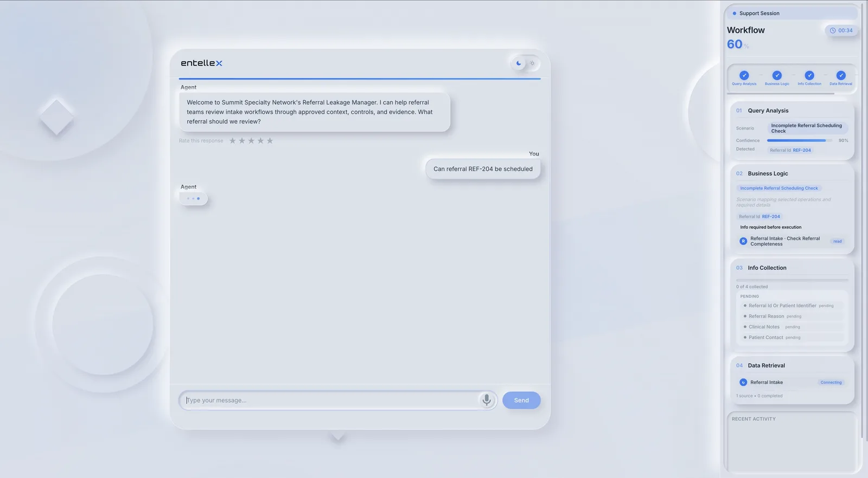
Task: Click the Scenario value Incomplete Referral Scheduling Check
Action: pyautogui.click(x=807, y=128)
